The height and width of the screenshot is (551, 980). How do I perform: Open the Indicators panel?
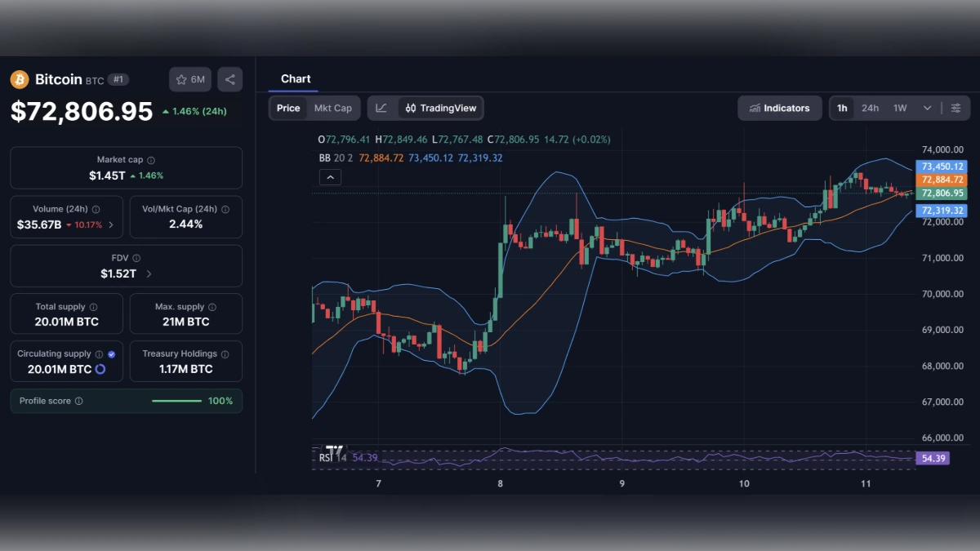click(779, 108)
